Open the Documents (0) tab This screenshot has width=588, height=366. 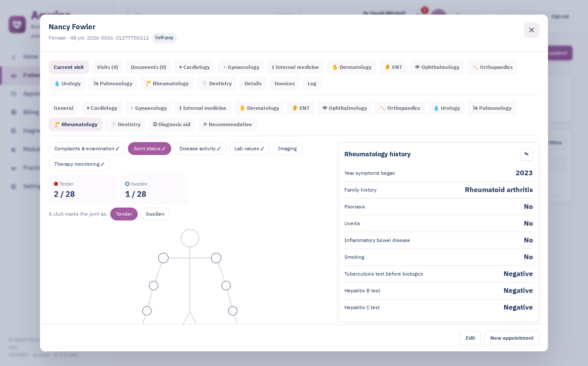click(149, 67)
